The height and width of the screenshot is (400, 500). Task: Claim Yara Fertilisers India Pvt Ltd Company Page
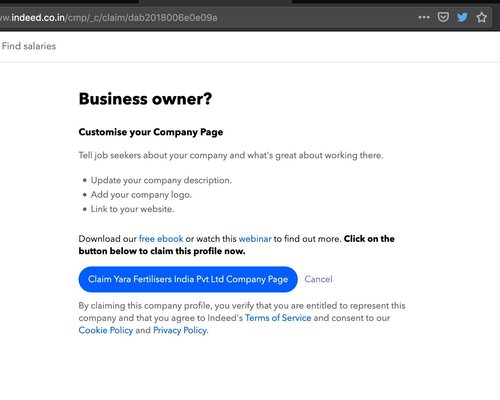pyautogui.click(x=188, y=279)
